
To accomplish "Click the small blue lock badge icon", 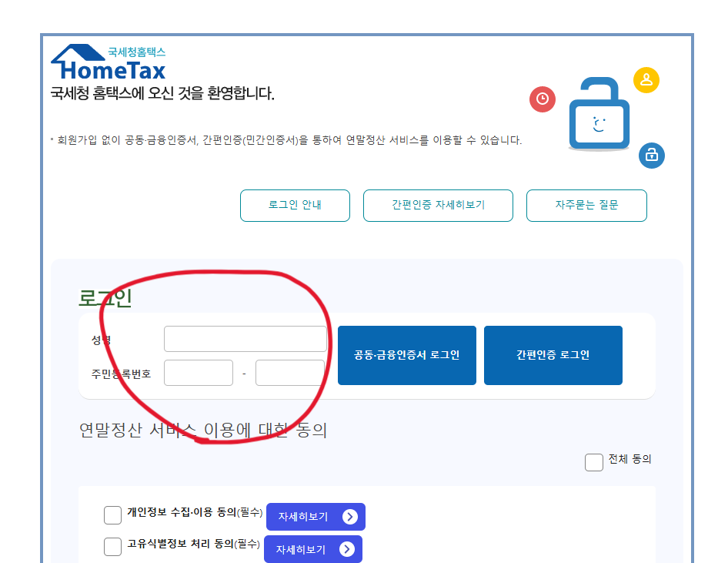I will pos(651,156).
